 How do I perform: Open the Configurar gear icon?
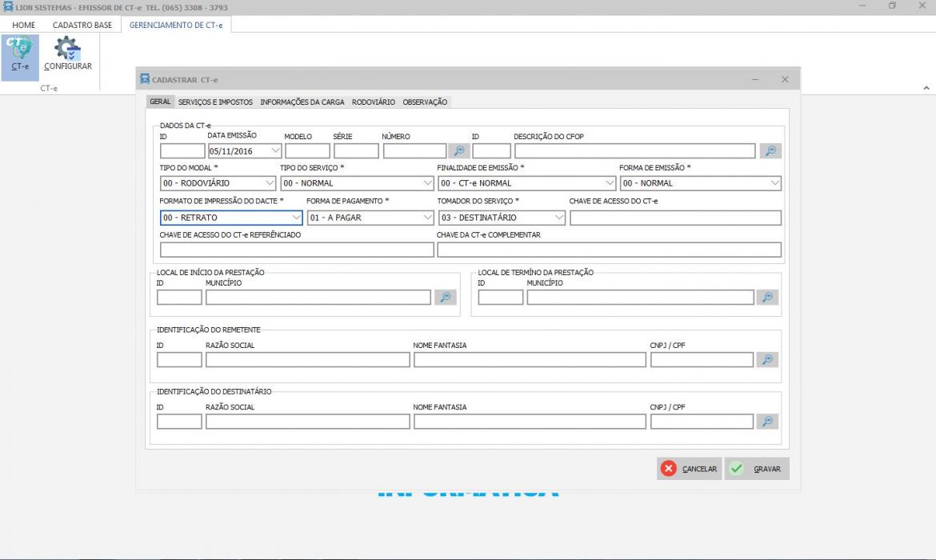click(x=67, y=54)
